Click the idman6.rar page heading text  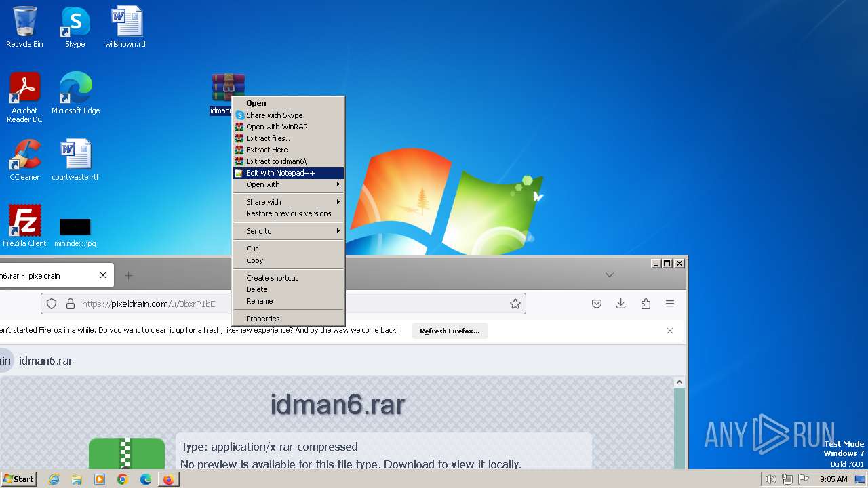coord(337,405)
